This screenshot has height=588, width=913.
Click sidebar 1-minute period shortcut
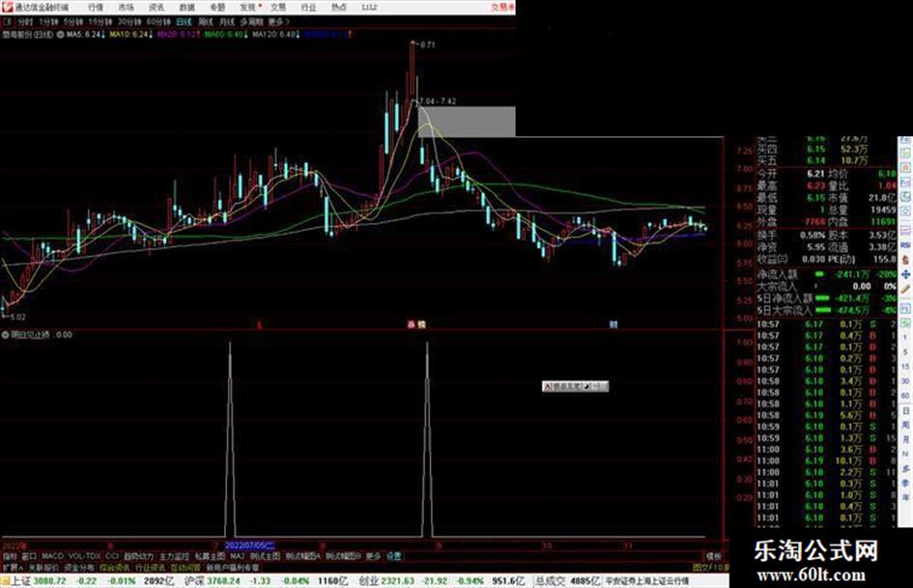click(905, 338)
